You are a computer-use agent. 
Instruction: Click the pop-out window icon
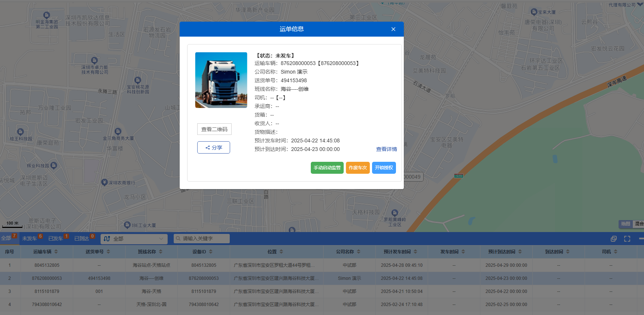point(613,239)
